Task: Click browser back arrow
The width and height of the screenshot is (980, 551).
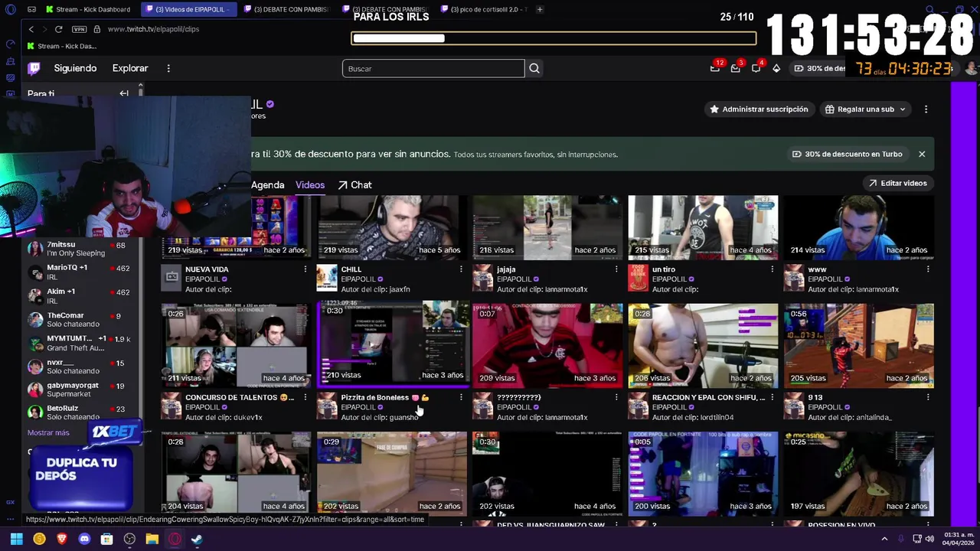Action: pos(31,29)
